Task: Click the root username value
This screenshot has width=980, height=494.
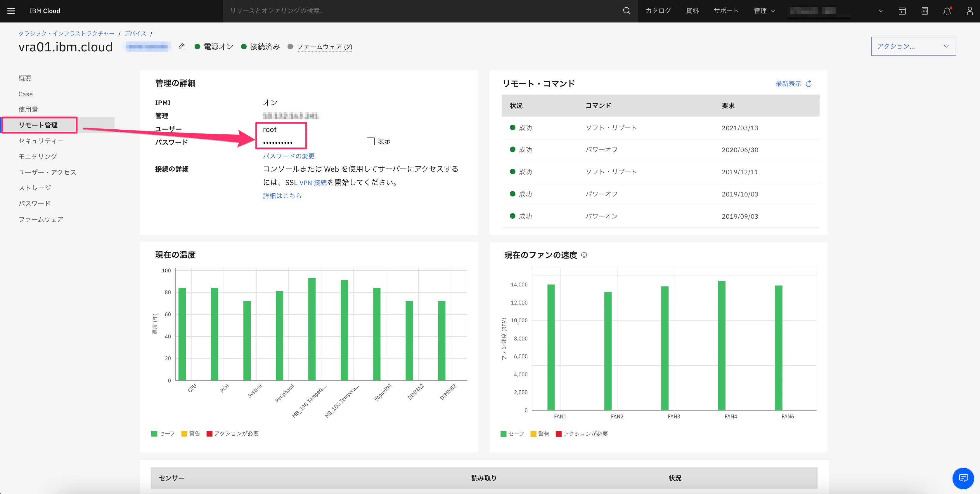Action: click(x=269, y=130)
